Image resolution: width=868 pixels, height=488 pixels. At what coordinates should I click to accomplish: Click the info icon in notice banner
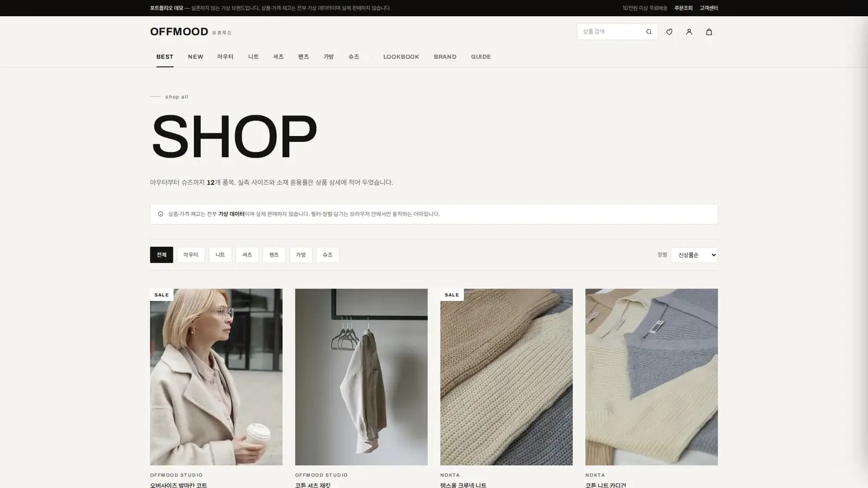click(161, 214)
